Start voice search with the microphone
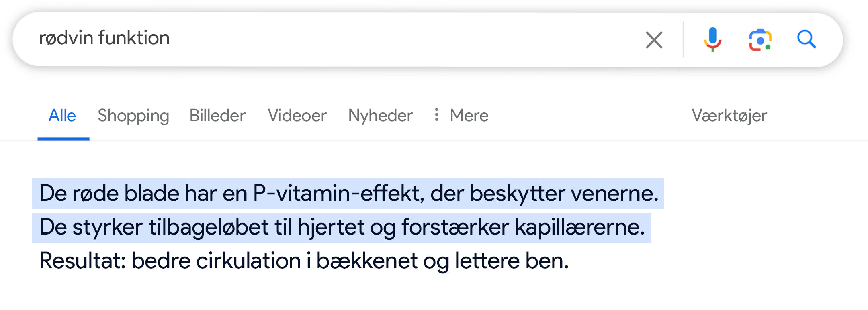 (712, 39)
